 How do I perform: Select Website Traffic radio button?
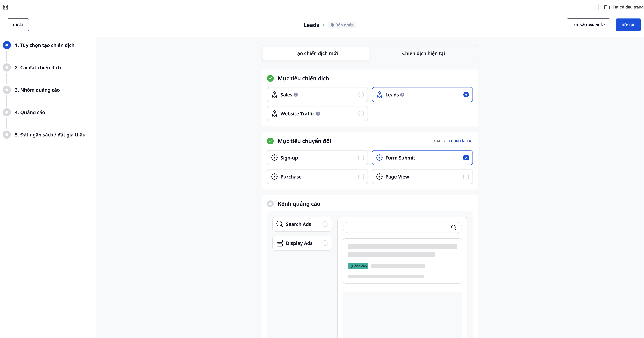point(361,114)
